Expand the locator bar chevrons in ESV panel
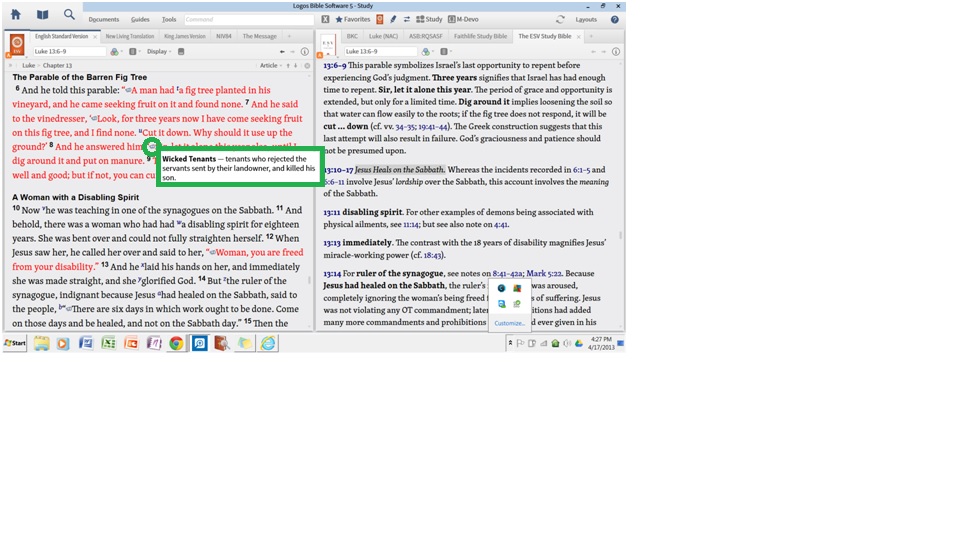This screenshot has height=540, width=960. (10, 66)
